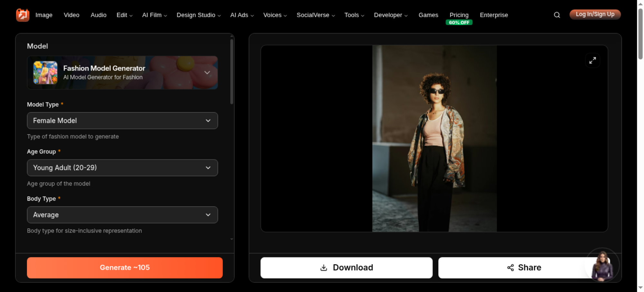Go to the Audio section
Image resolution: width=644 pixels, height=292 pixels.
pos(99,15)
